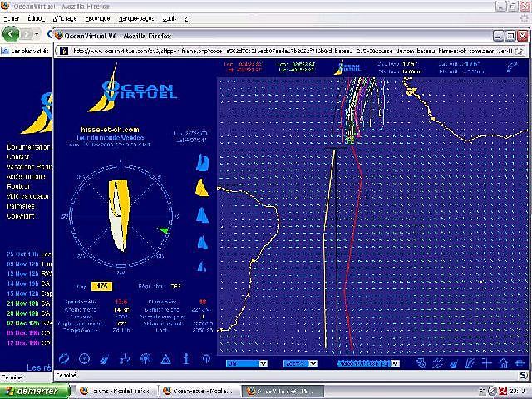Click the first icon of the map toolbar group
The image size is (532, 399).
click(421, 363)
